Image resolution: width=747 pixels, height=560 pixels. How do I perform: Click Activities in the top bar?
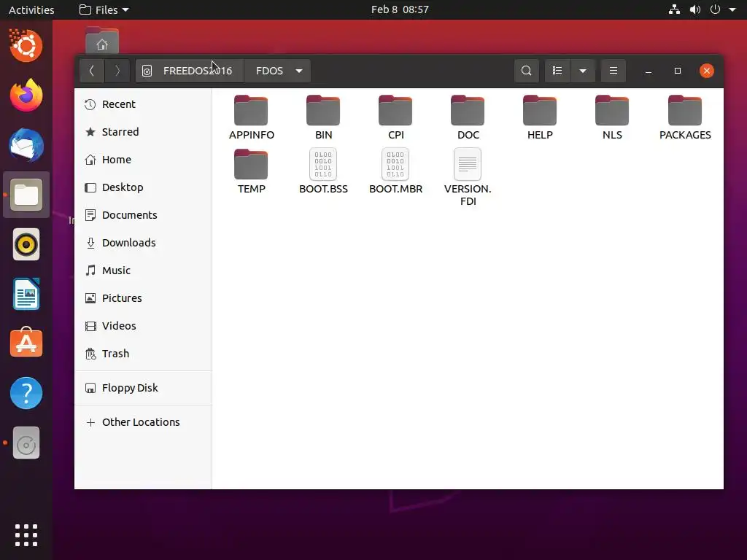point(31,9)
